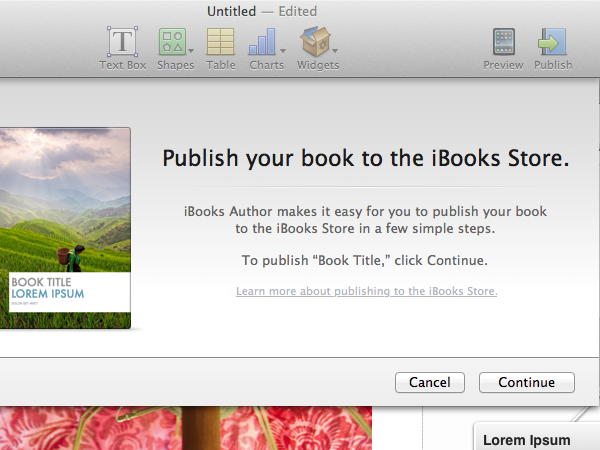Expand the Shapes dropdown arrow

click(191, 51)
